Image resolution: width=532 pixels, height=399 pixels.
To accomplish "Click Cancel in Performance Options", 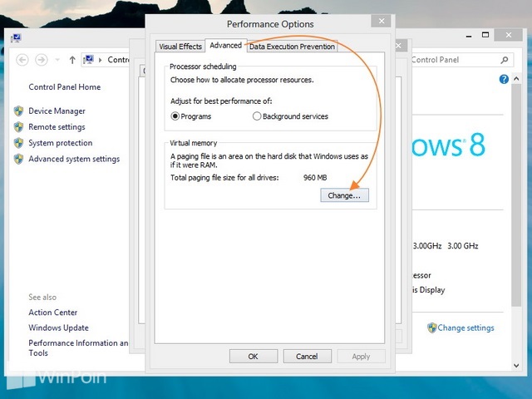I will [x=307, y=357].
